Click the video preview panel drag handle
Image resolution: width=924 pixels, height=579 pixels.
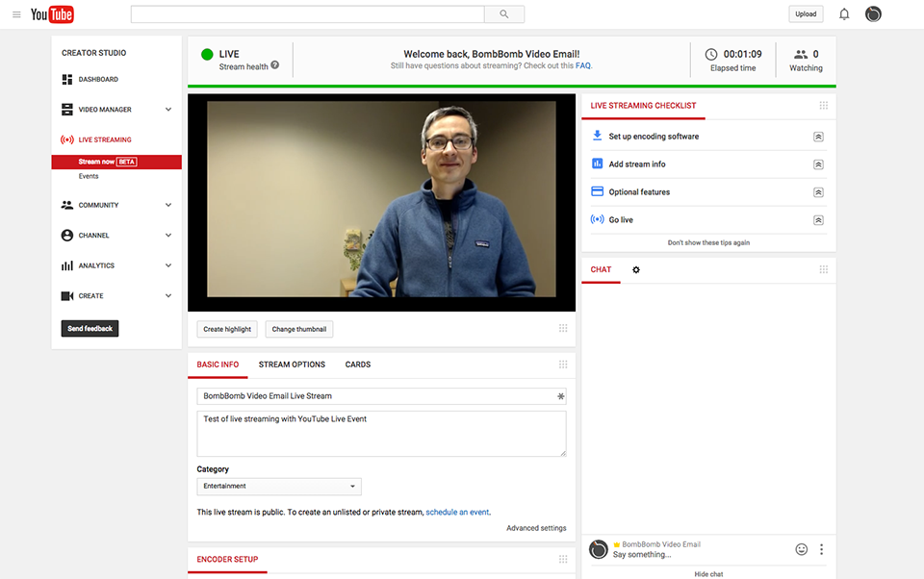point(563,328)
